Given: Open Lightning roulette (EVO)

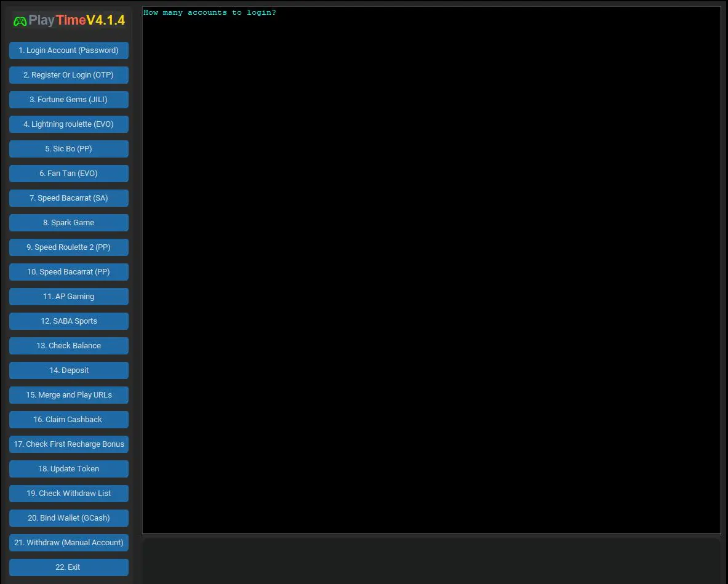Looking at the screenshot, I should click(x=69, y=124).
